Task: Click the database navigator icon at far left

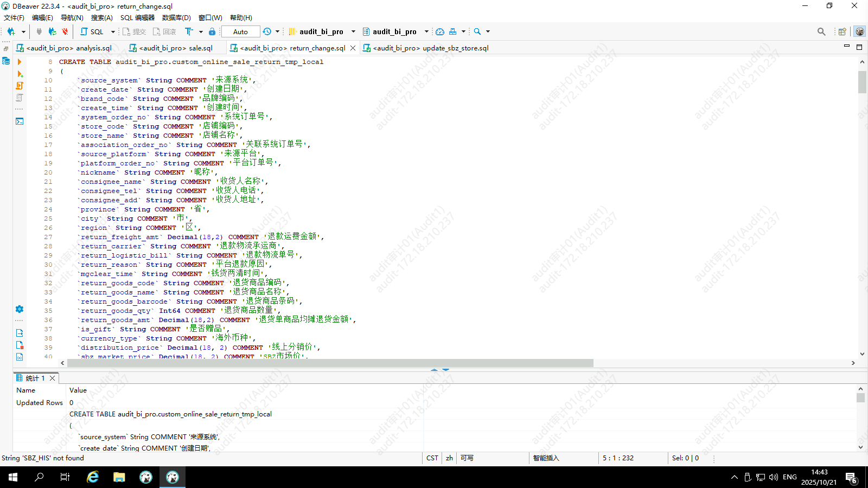Action: 6,61
